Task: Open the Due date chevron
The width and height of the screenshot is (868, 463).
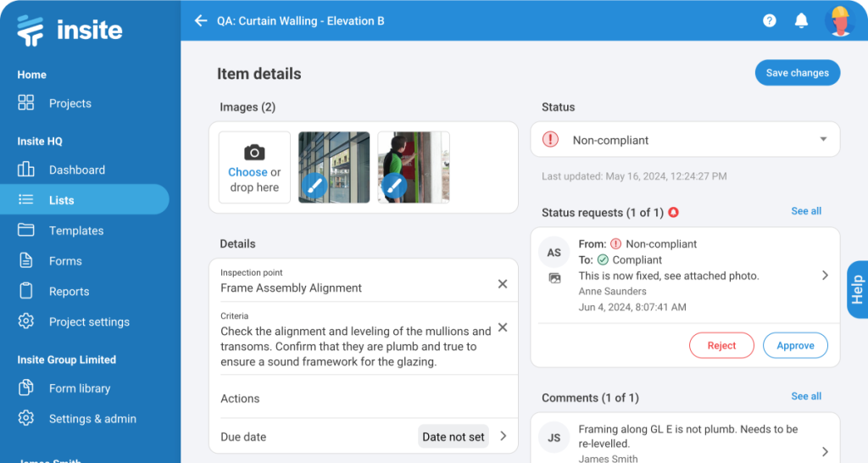Action: tap(503, 437)
